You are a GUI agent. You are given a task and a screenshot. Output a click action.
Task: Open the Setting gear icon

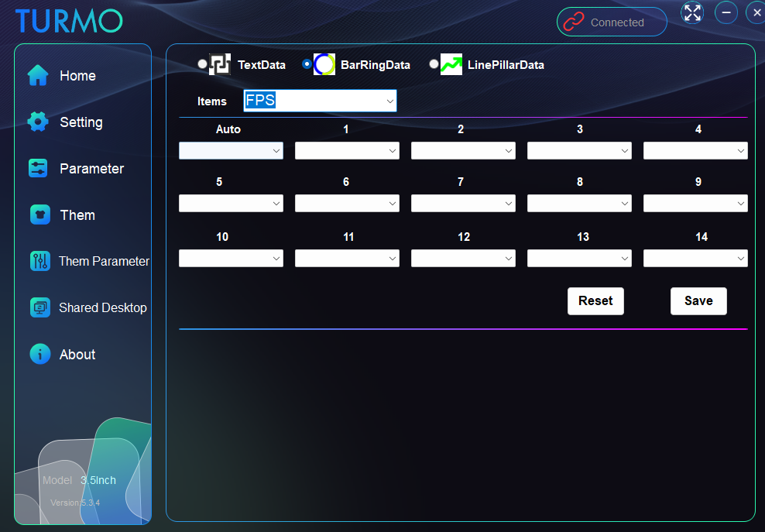coord(38,122)
